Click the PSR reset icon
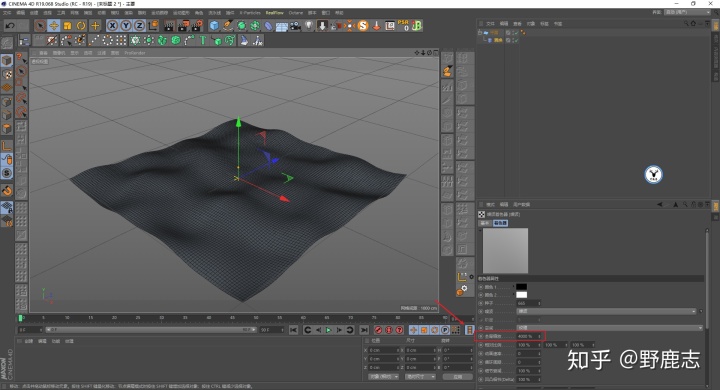Image resolution: width=720 pixels, height=390 pixels. pyautogui.click(x=403, y=25)
